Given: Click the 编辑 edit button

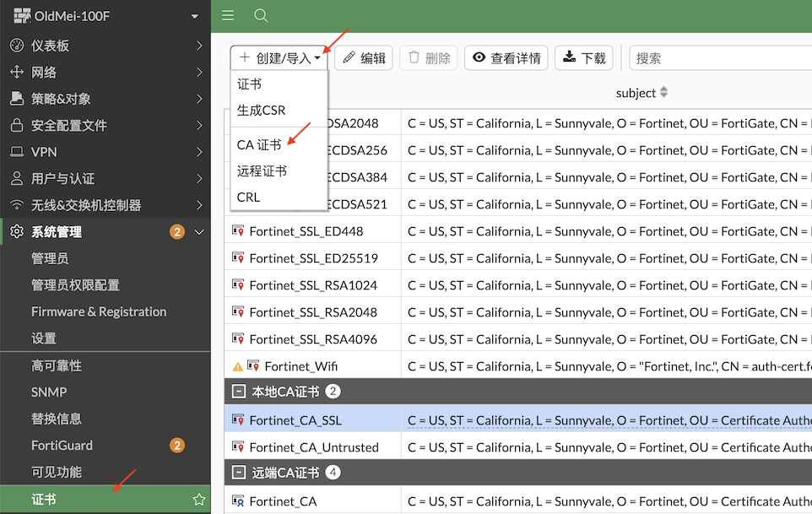Looking at the screenshot, I should point(364,58).
